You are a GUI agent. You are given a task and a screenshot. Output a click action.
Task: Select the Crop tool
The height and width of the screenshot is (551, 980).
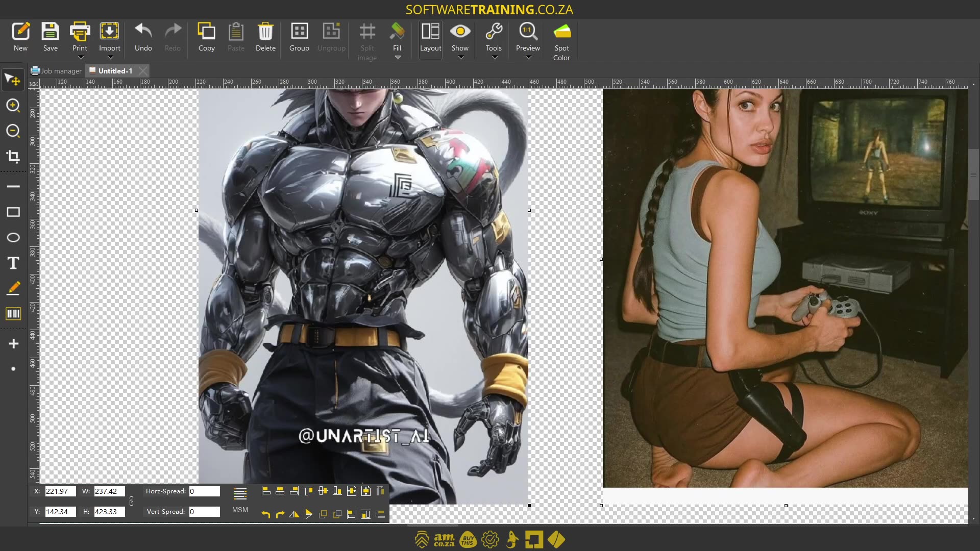pyautogui.click(x=13, y=156)
